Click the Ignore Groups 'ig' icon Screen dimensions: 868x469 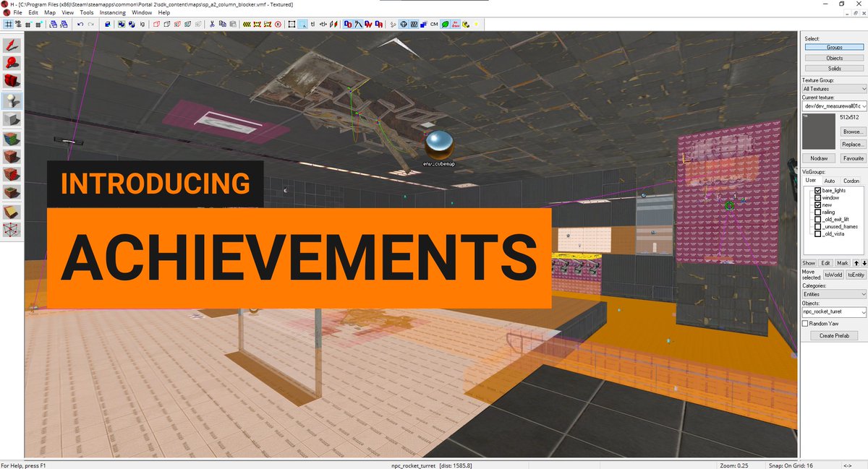click(x=142, y=24)
